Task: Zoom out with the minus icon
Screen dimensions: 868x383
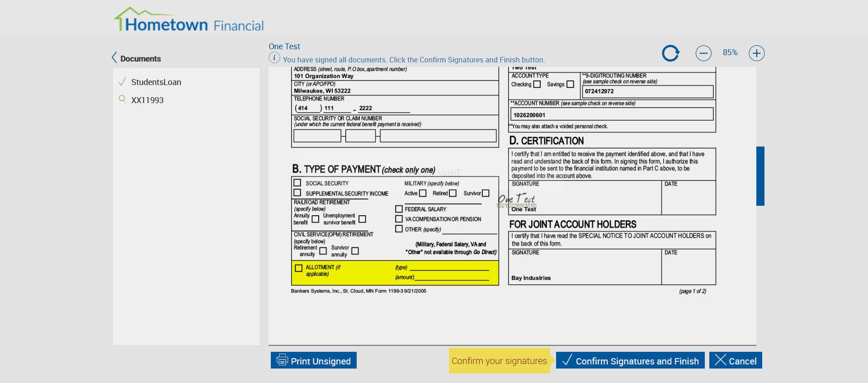Action: click(703, 53)
